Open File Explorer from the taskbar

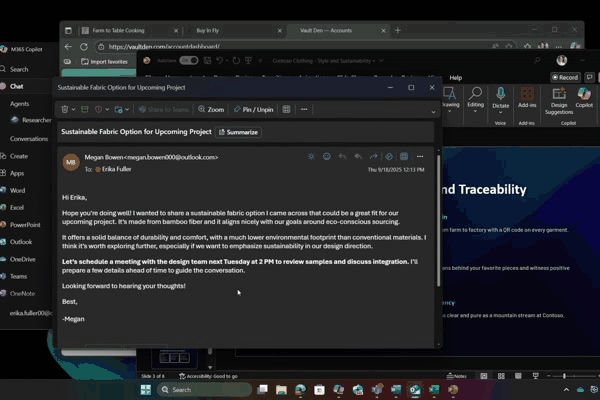point(281,390)
